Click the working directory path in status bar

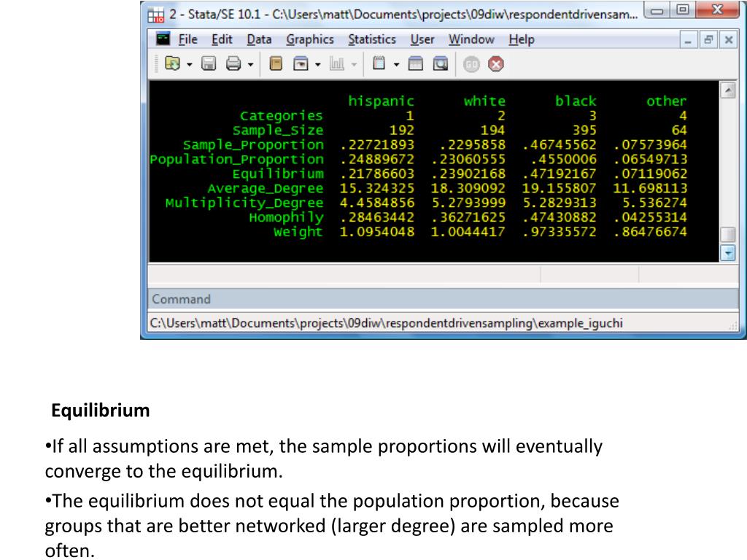click(387, 323)
